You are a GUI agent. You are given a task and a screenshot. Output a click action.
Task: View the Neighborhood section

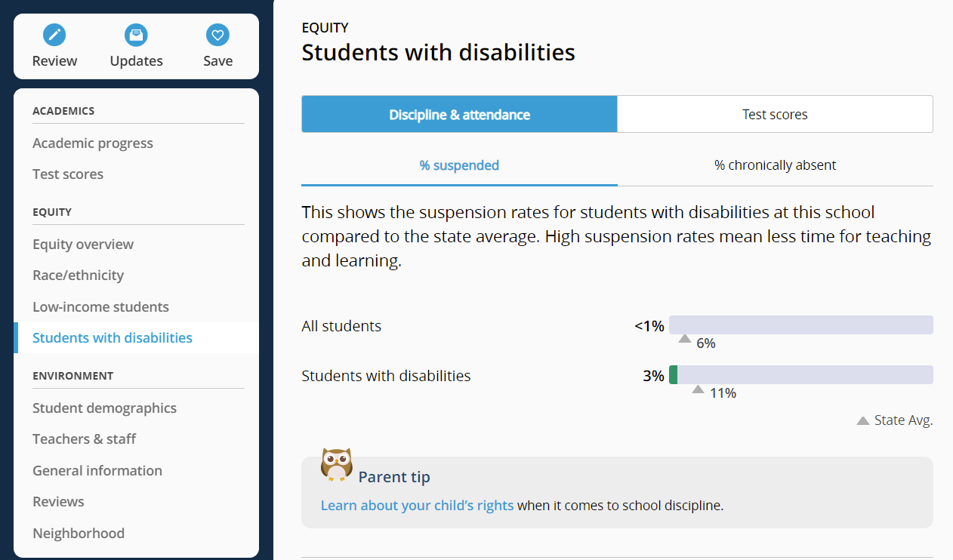coord(79,533)
